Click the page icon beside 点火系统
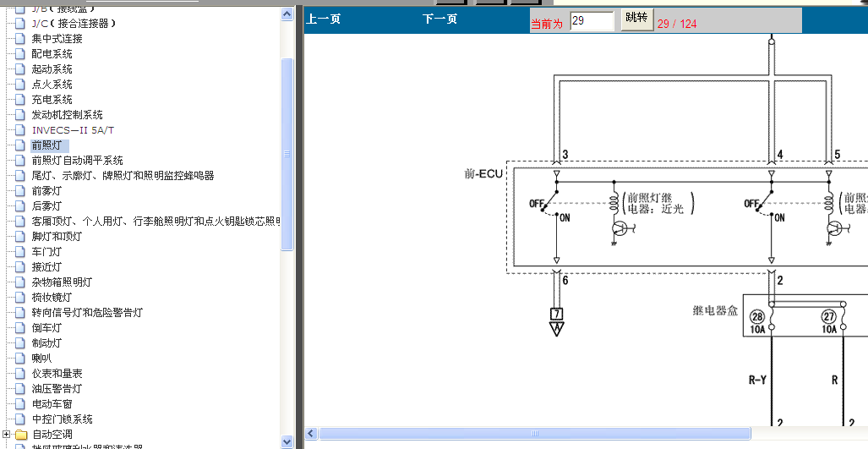868x449 pixels. click(x=20, y=85)
